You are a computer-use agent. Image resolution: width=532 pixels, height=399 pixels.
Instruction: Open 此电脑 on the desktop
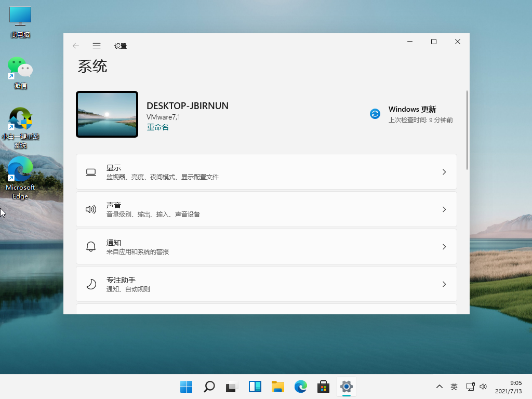tap(20, 16)
